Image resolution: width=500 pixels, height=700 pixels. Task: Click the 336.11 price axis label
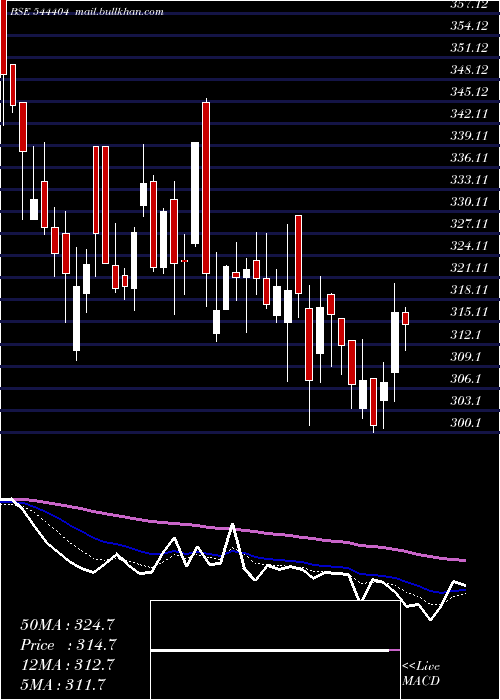pyautogui.click(x=469, y=158)
